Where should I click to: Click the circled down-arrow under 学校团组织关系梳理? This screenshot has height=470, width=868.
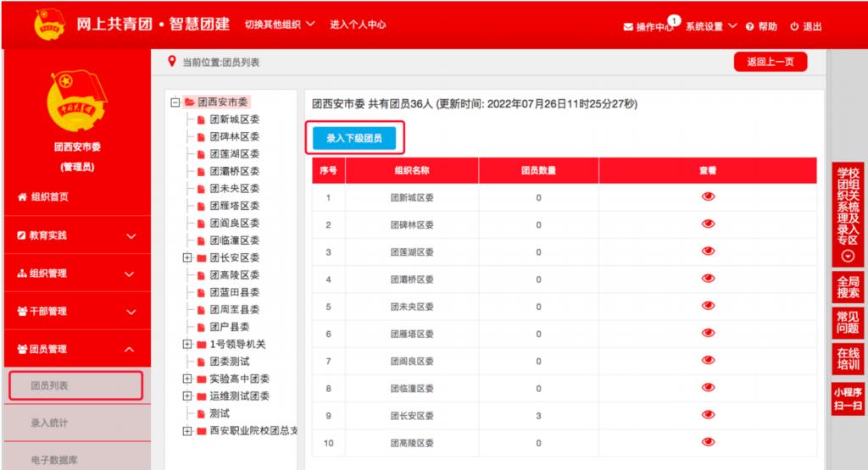tap(848, 256)
